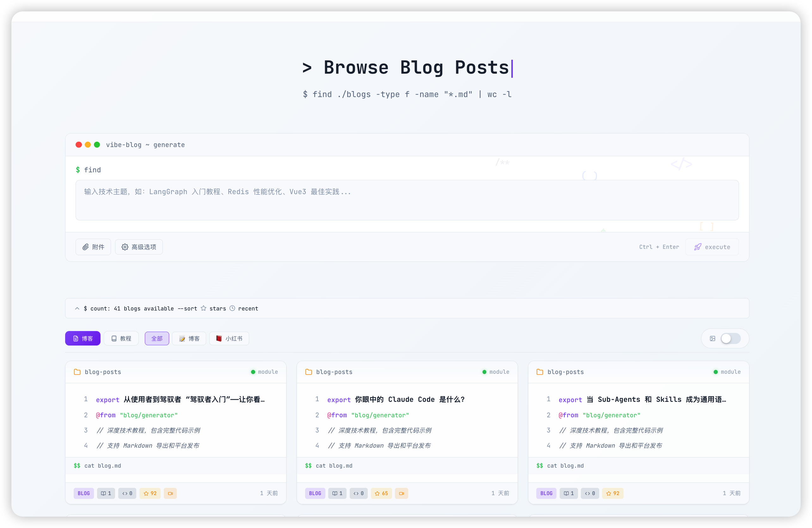Click 1 天前 on Claude Code card
This screenshot has width=812, height=528.
click(x=500, y=493)
